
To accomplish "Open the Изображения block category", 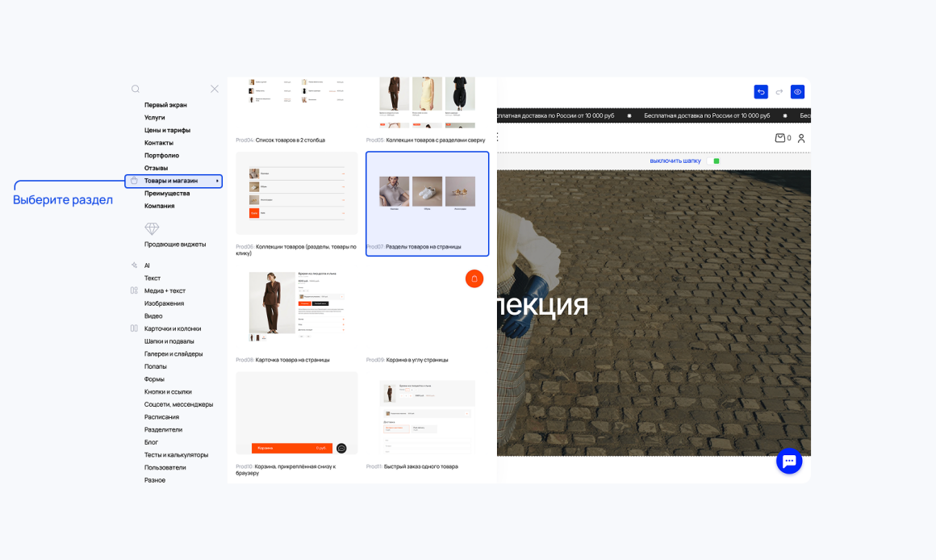I will [164, 303].
